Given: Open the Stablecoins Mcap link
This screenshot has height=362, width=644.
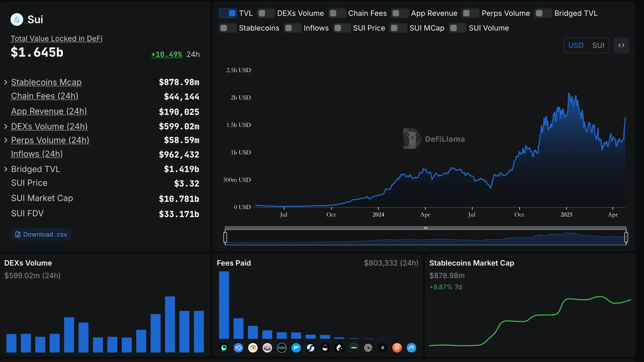Looking at the screenshot, I should click(x=46, y=82).
